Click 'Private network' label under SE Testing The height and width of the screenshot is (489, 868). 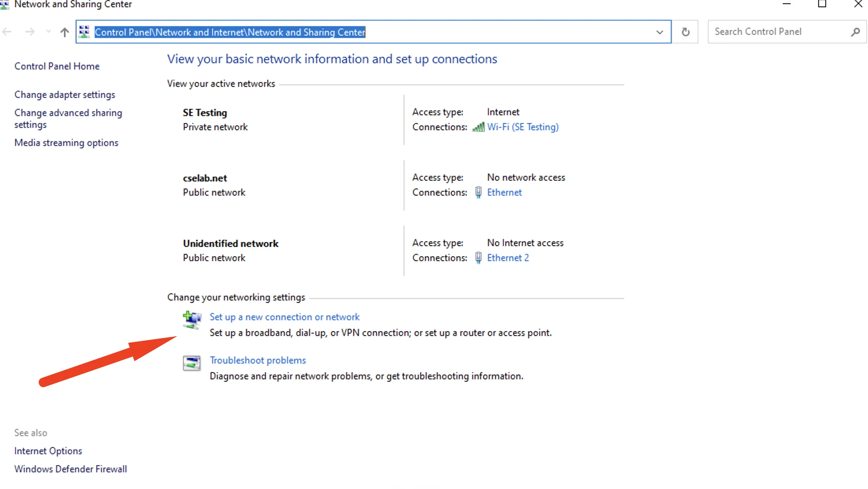coord(215,127)
